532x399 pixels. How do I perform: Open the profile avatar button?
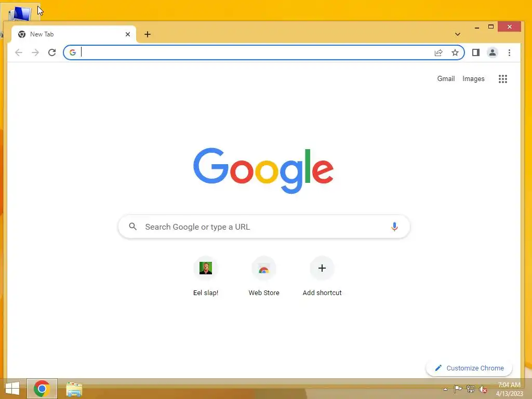[493, 52]
